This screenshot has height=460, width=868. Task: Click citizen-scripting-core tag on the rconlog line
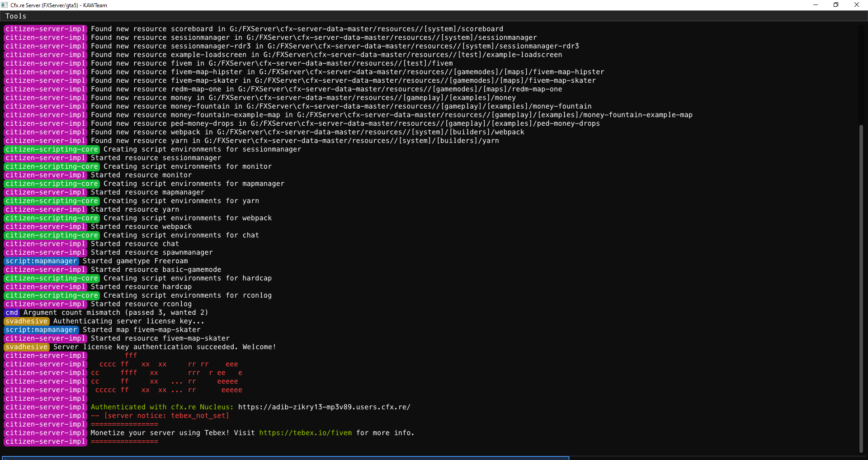52,295
